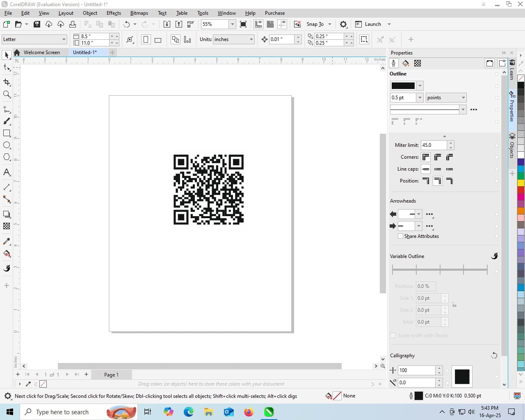Click Full-screen preview icon

[x=243, y=24]
